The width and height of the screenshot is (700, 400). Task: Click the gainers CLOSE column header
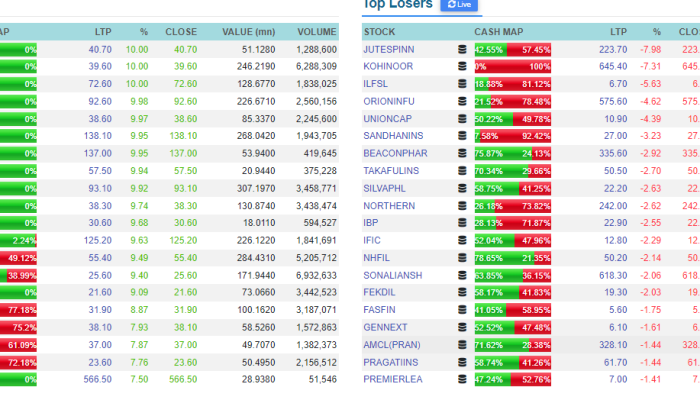[181, 32]
